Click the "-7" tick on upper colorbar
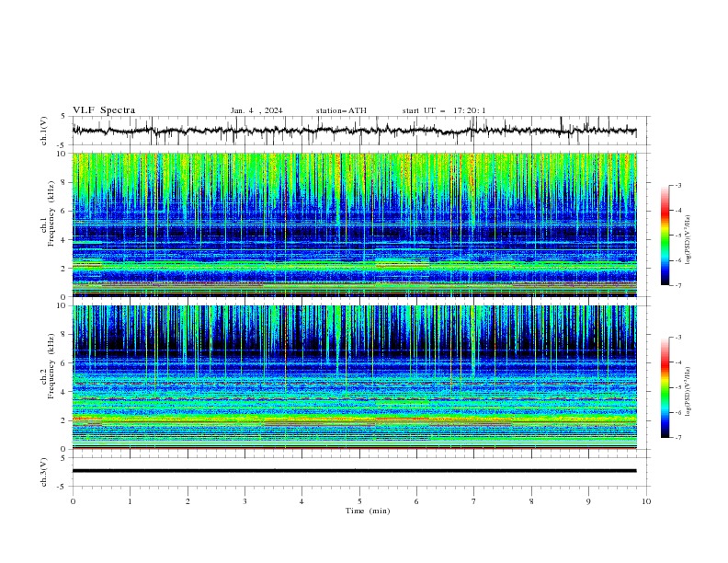The width and height of the screenshot is (728, 563). pos(677,285)
